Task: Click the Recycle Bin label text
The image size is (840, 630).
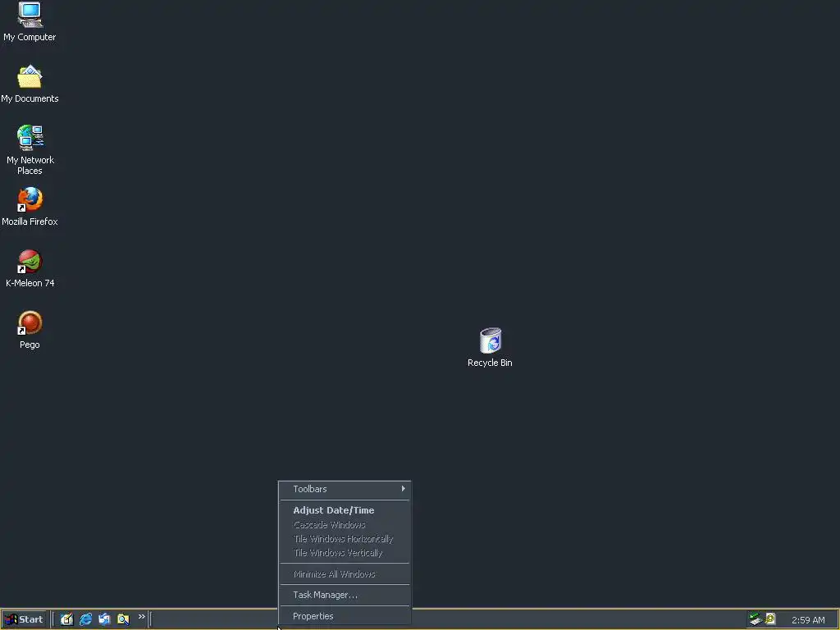Action: 490,363
